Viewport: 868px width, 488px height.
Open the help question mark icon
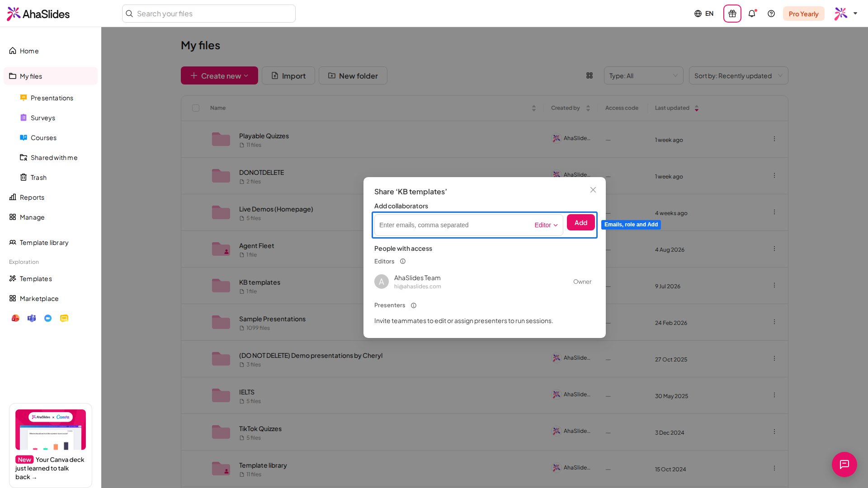coord(771,14)
